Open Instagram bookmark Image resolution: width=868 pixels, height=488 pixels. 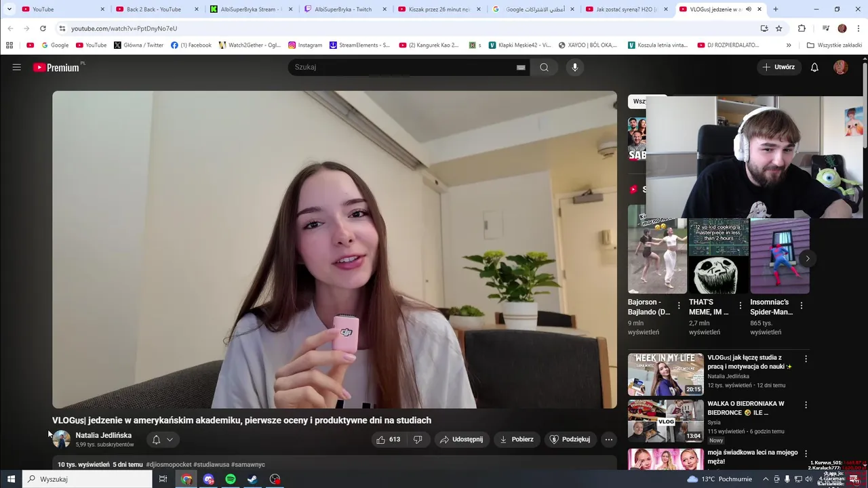click(x=305, y=45)
